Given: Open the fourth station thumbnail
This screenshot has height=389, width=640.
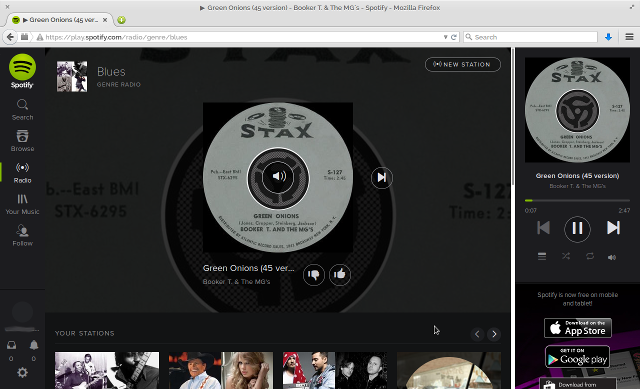Looking at the screenshot, I should point(449,370).
